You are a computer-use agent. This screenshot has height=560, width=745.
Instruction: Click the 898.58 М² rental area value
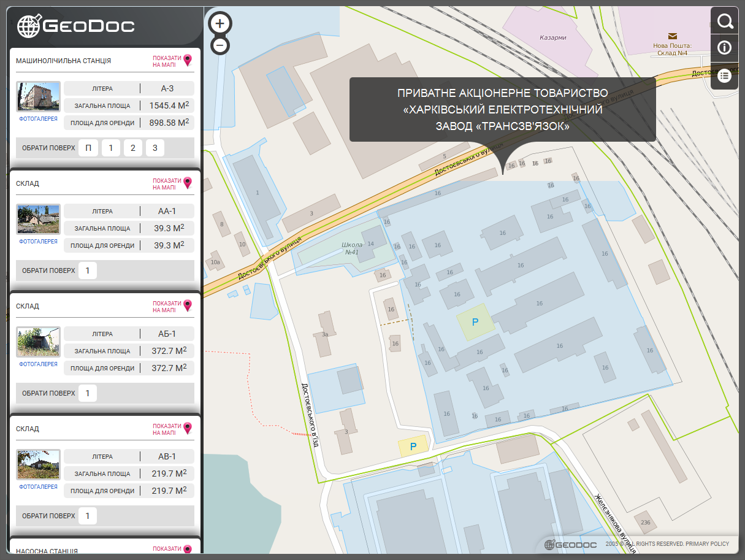click(x=168, y=123)
